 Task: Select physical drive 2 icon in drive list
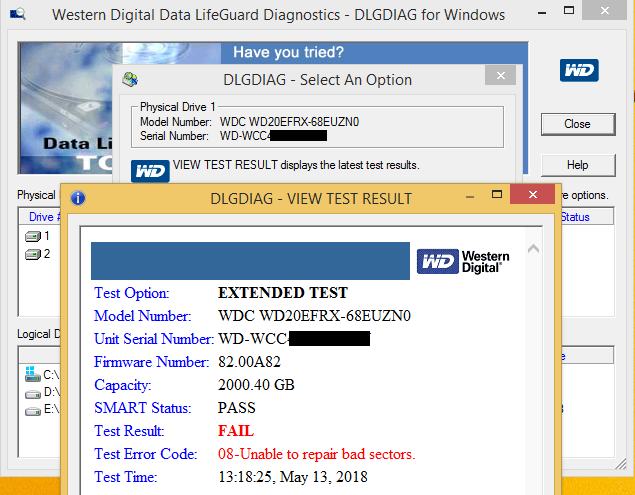pyautogui.click(x=33, y=254)
